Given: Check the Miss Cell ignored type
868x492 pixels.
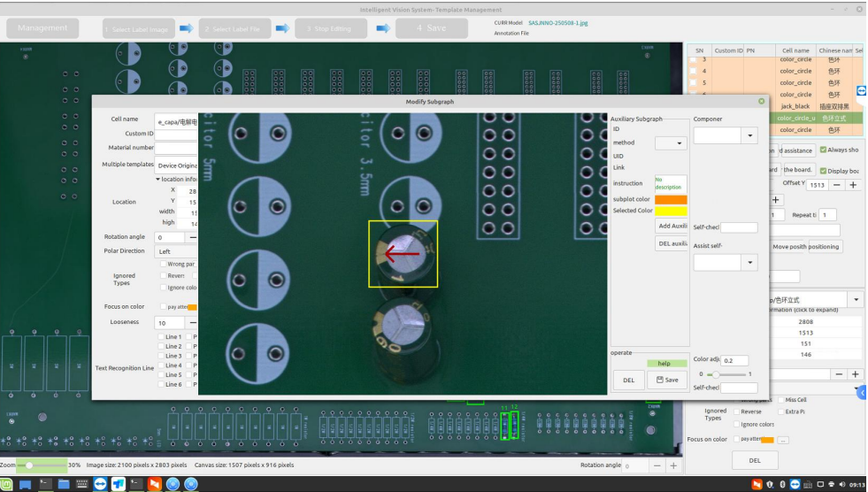Looking at the screenshot, I should pyautogui.click(x=780, y=400).
